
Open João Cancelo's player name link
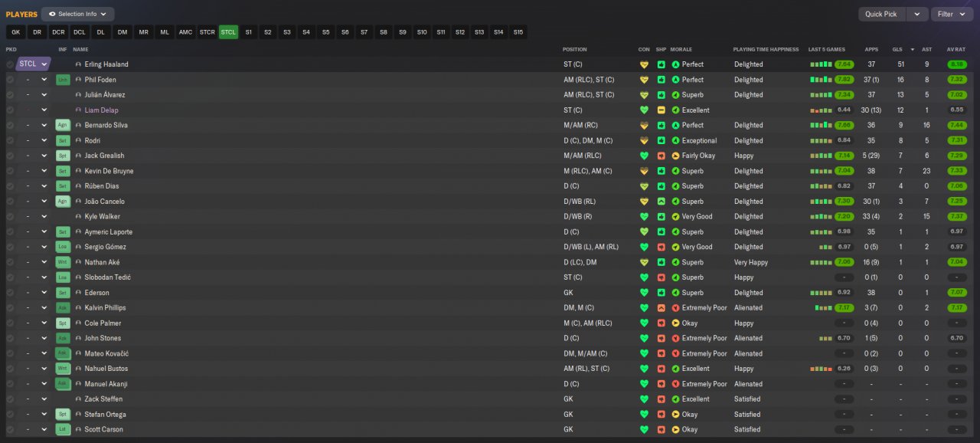(105, 202)
